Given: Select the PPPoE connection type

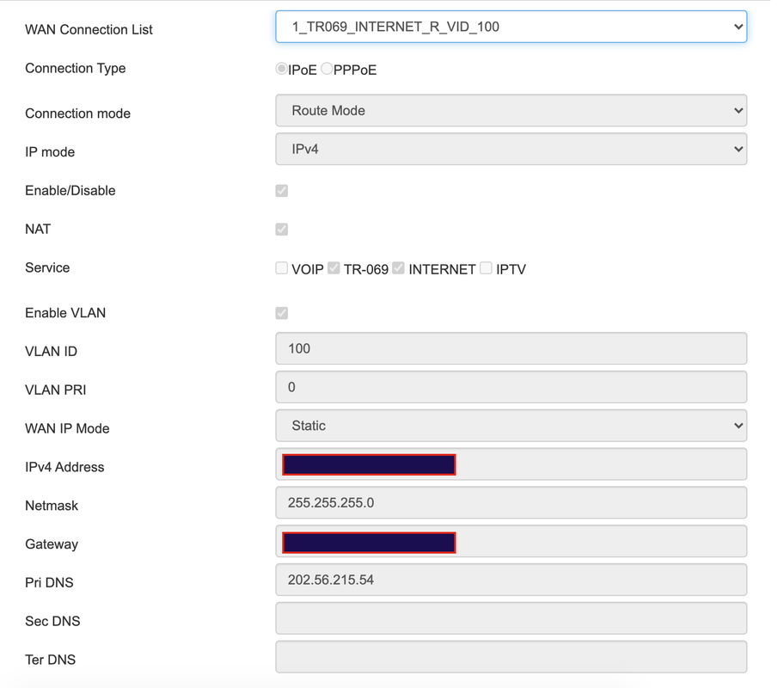Looking at the screenshot, I should click(x=327, y=69).
